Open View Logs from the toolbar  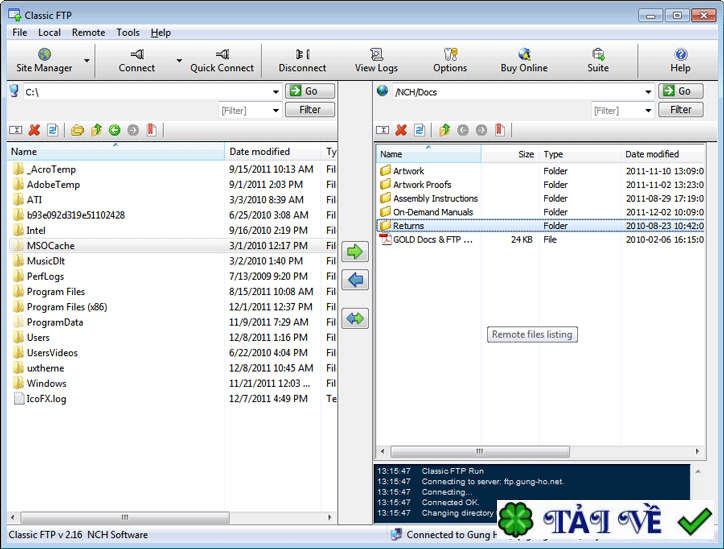(376, 60)
